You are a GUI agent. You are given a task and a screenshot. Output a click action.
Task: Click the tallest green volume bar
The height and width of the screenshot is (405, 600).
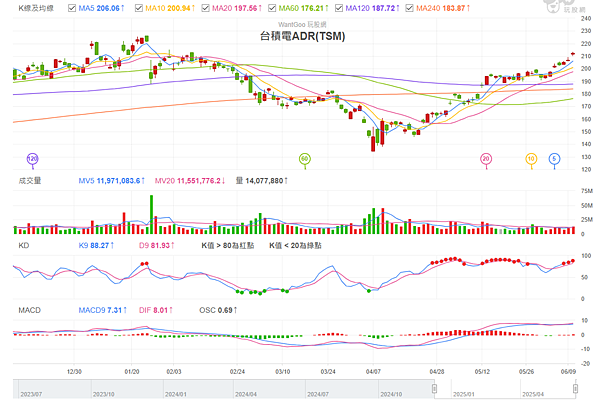pos(152,214)
